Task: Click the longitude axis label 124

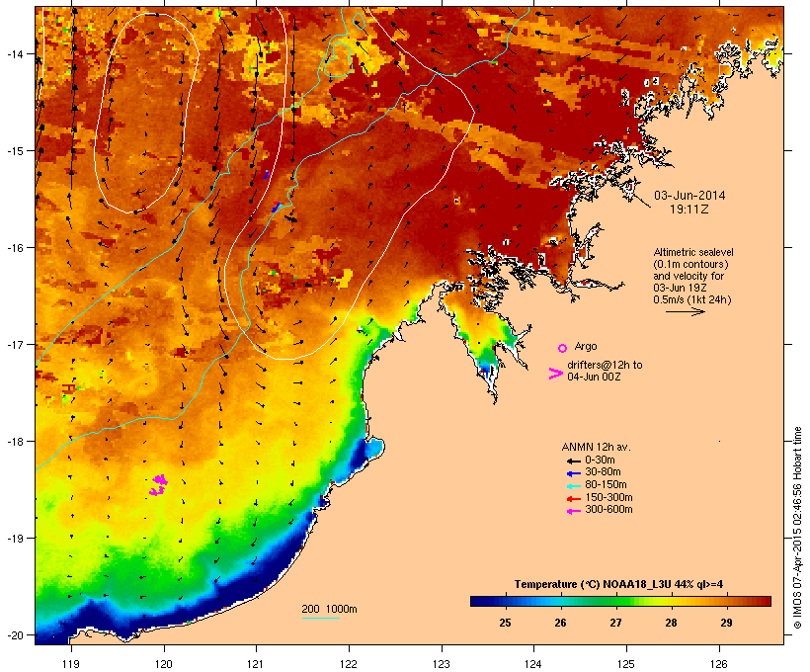Action: [x=533, y=664]
